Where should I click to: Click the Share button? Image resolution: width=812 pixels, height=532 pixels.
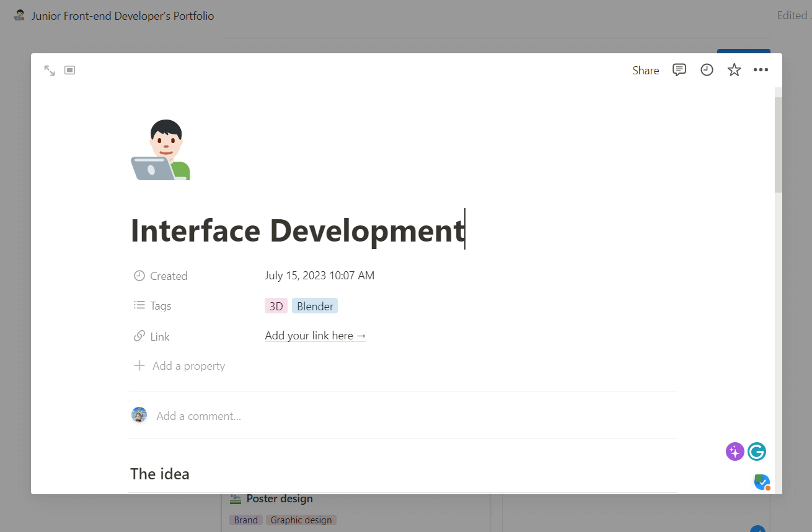[645, 71]
